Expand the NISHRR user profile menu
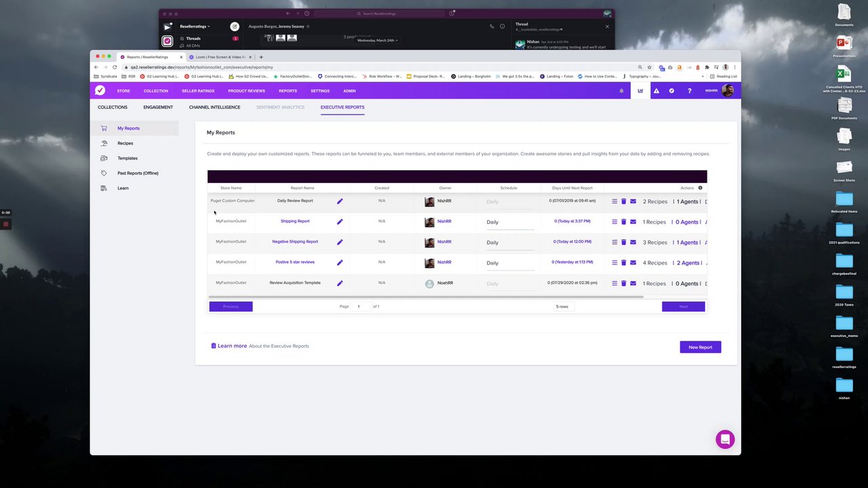Viewport: 868px width, 488px height. coord(719,91)
